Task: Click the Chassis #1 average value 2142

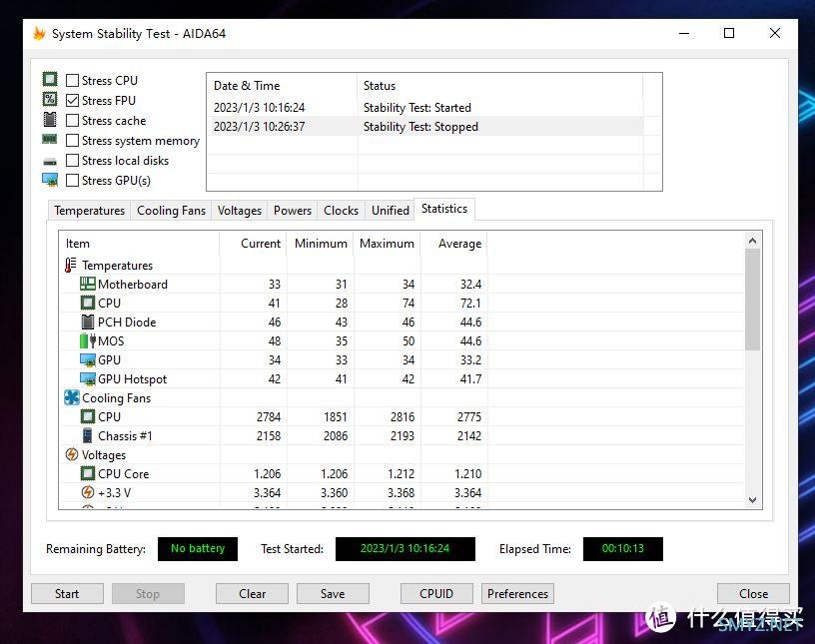Action: click(x=469, y=436)
